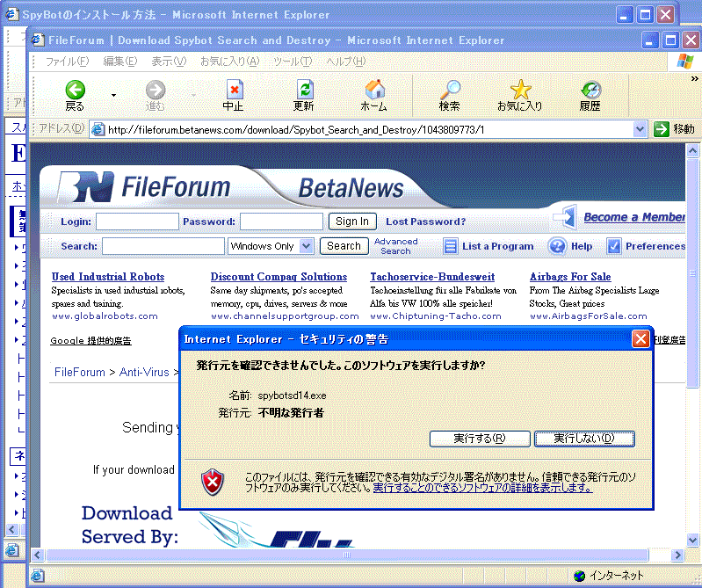Open the ヘルプ(H) menu
This screenshot has height=588, width=702.
pos(345,62)
